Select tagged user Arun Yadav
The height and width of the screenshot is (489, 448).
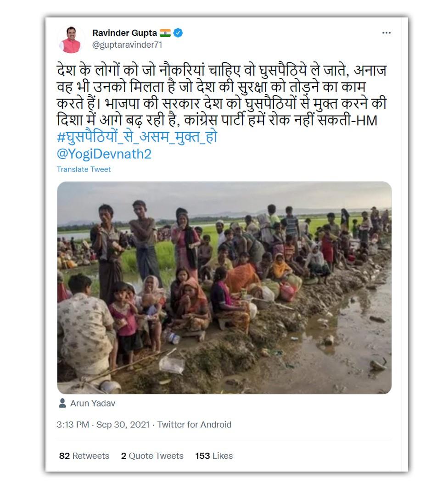click(x=93, y=404)
